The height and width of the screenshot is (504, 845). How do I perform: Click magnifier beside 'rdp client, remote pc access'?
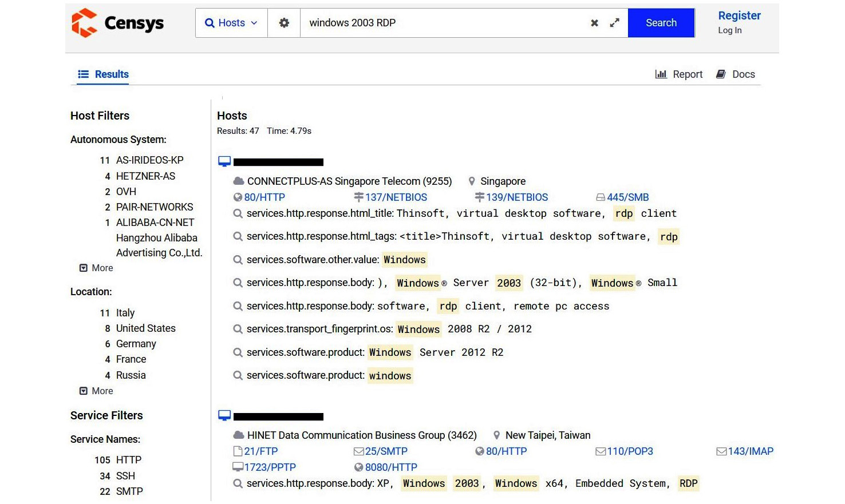(238, 306)
